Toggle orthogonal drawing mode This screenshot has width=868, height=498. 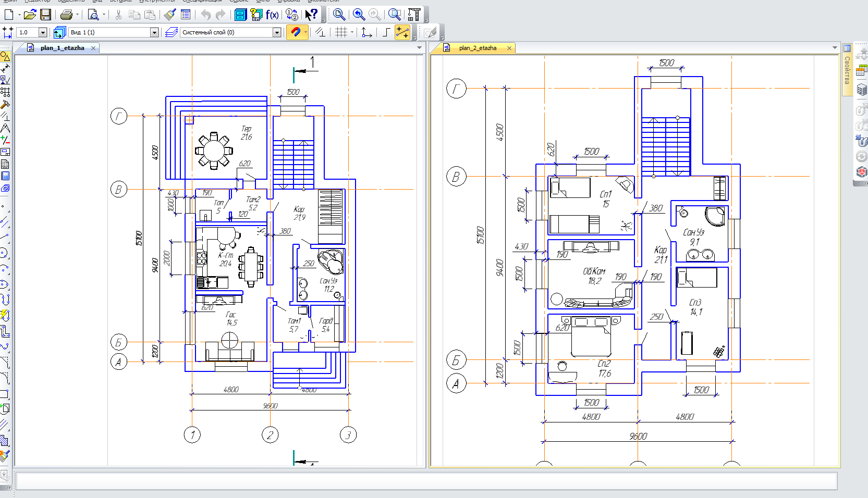tap(387, 32)
